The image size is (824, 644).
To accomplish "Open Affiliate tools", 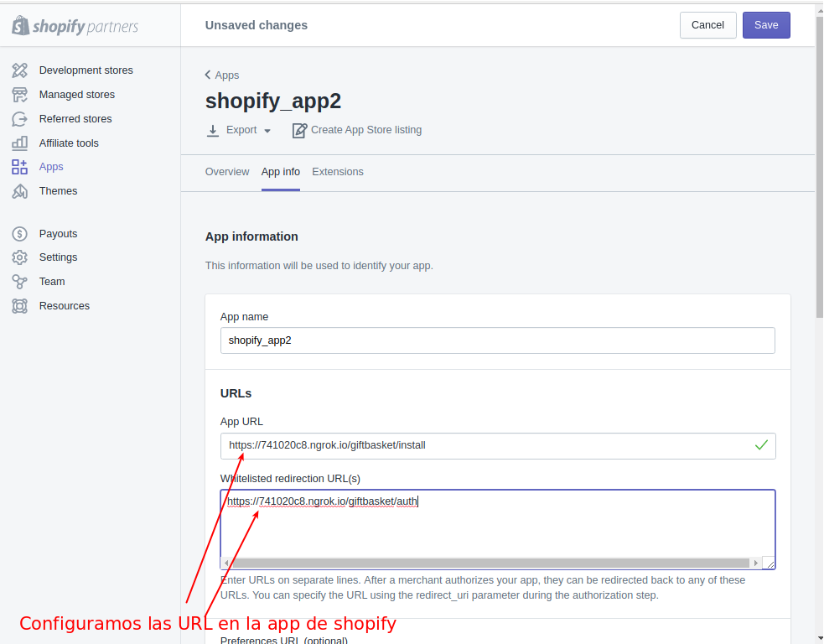I will tap(69, 143).
